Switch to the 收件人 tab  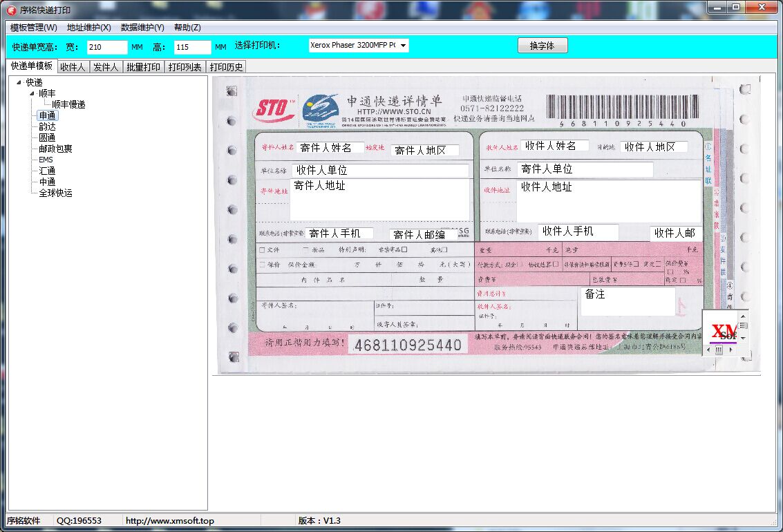(73, 67)
